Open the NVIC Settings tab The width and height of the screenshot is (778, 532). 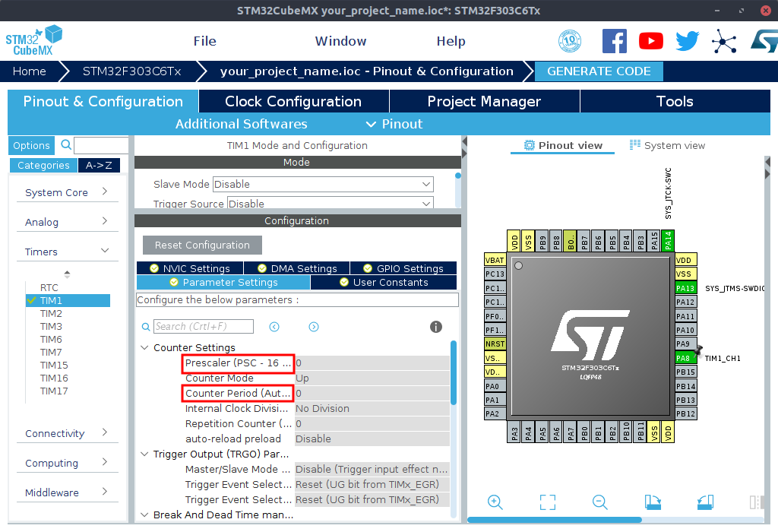coord(190,268)
